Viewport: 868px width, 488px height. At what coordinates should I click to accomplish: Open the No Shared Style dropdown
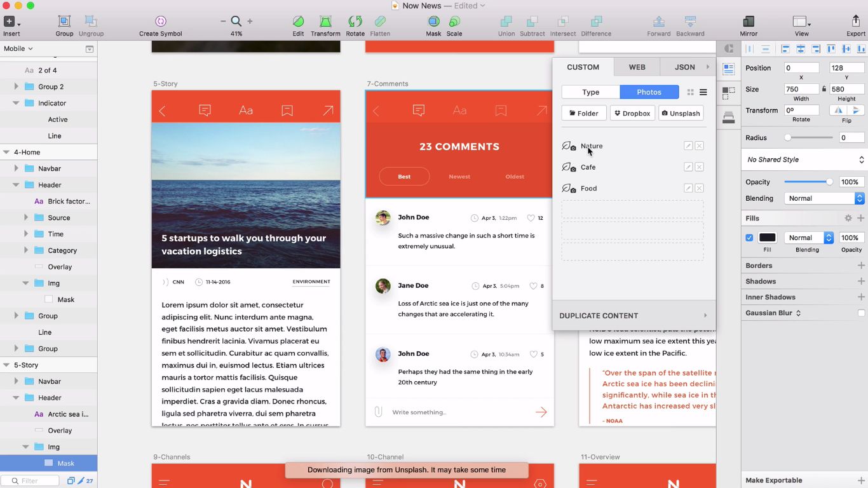coord(804,159)
